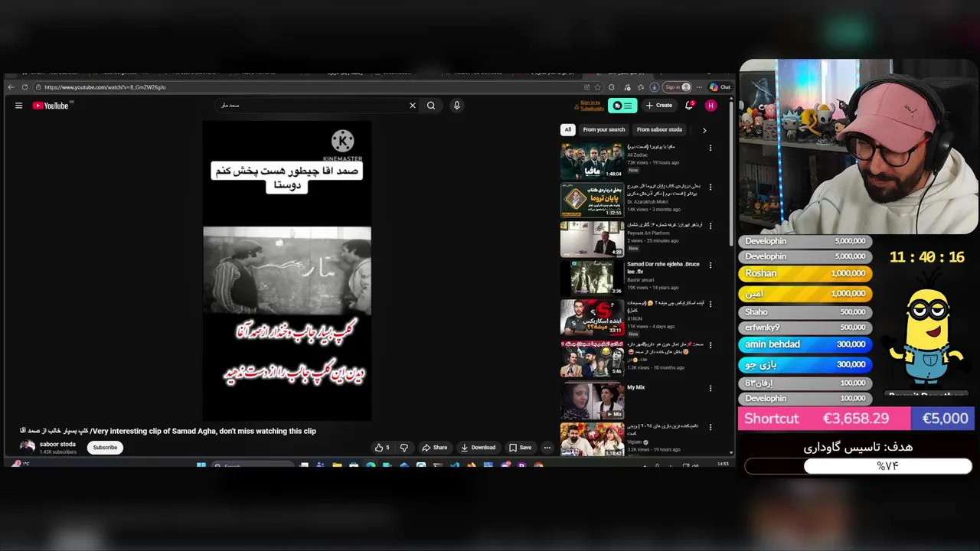Start voice search with the microphone
The width and height of the screenshot is (980, 551).
point(457,106)
